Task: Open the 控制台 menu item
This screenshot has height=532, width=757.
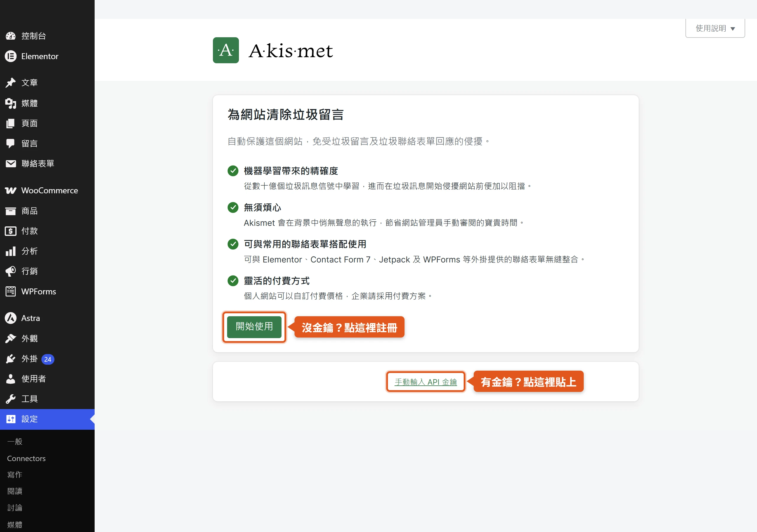Action: click(47, 36)
